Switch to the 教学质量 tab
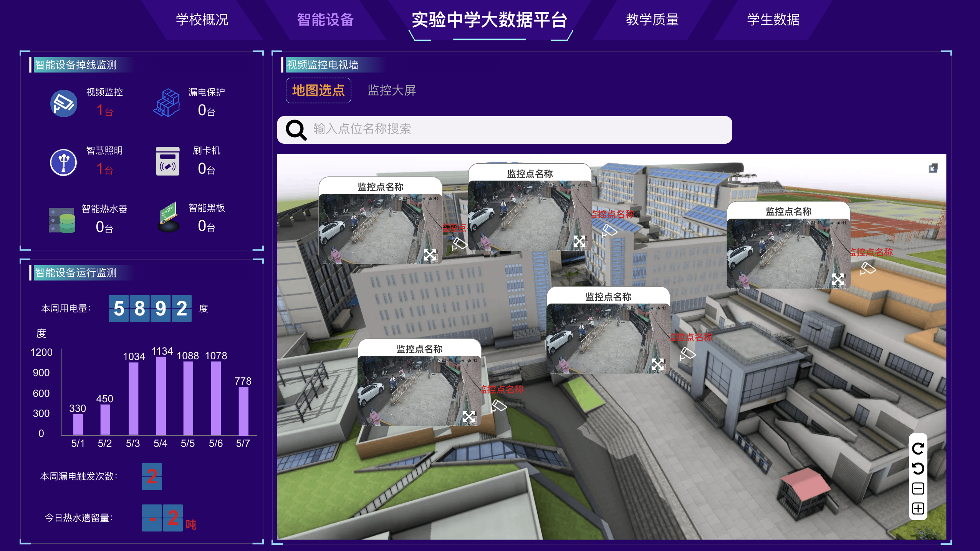Screen dimensions: 980x551 (x=653, y=20)
